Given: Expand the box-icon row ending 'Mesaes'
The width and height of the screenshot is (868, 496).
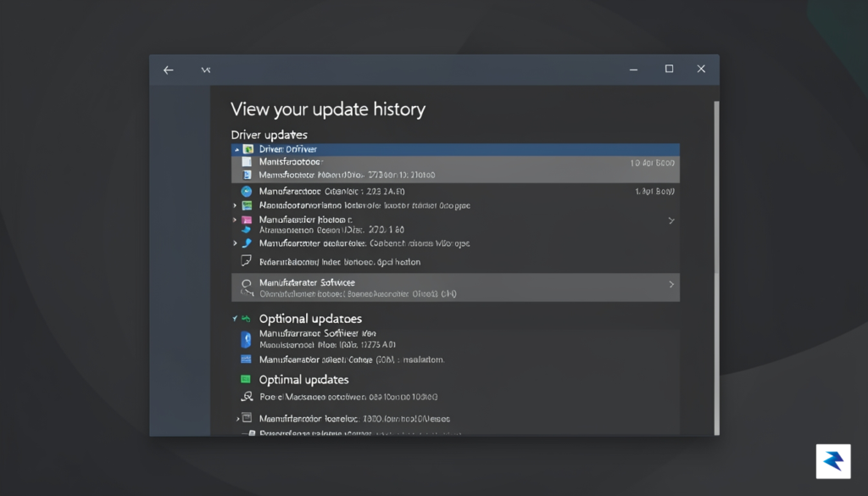Looking at the screenshot, I should click(237, 419).
